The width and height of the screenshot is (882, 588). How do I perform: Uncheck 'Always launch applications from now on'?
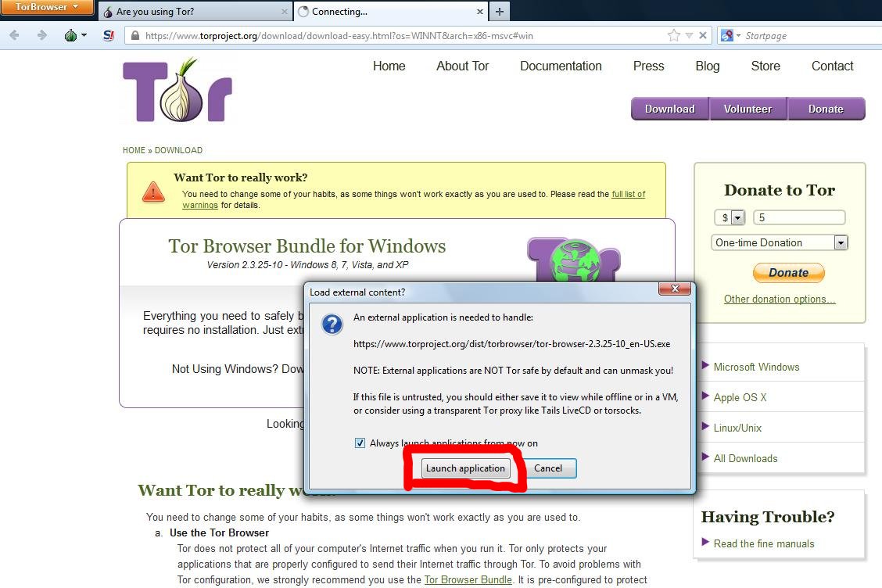[x=360, y=443]
